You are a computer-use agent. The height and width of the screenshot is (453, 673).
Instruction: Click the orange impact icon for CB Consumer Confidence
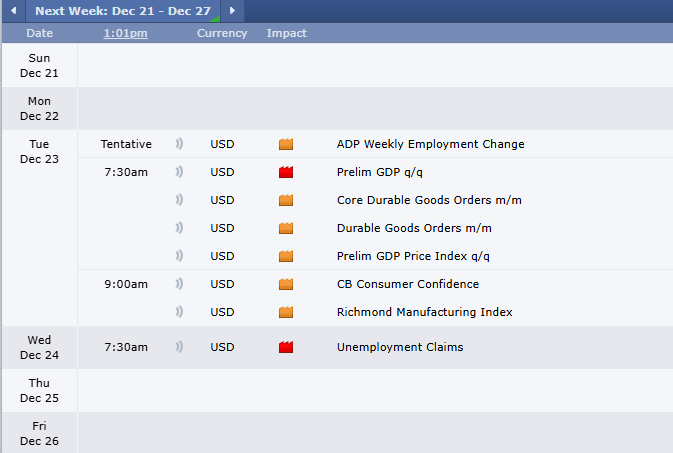pos(286,284)
